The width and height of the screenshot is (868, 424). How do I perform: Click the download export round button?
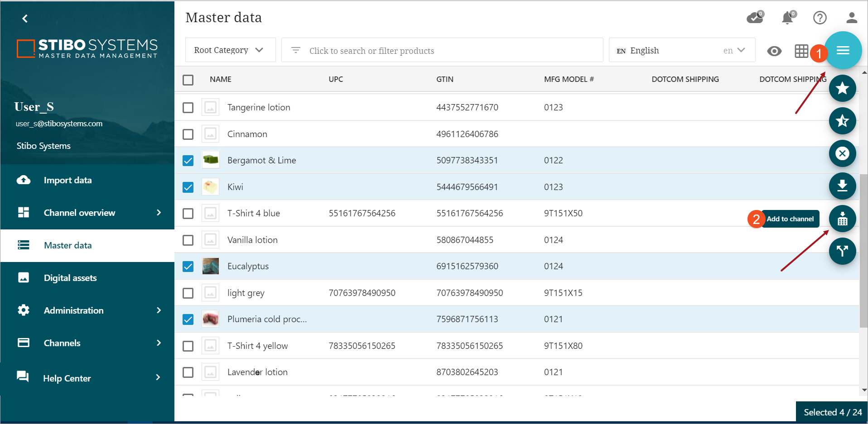tap(842, 186)
